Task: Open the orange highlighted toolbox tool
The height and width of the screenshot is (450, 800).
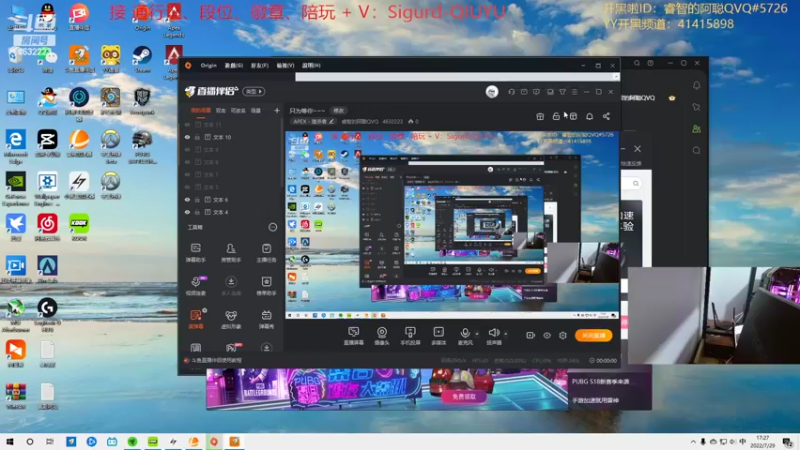Action: coord(196,319)
